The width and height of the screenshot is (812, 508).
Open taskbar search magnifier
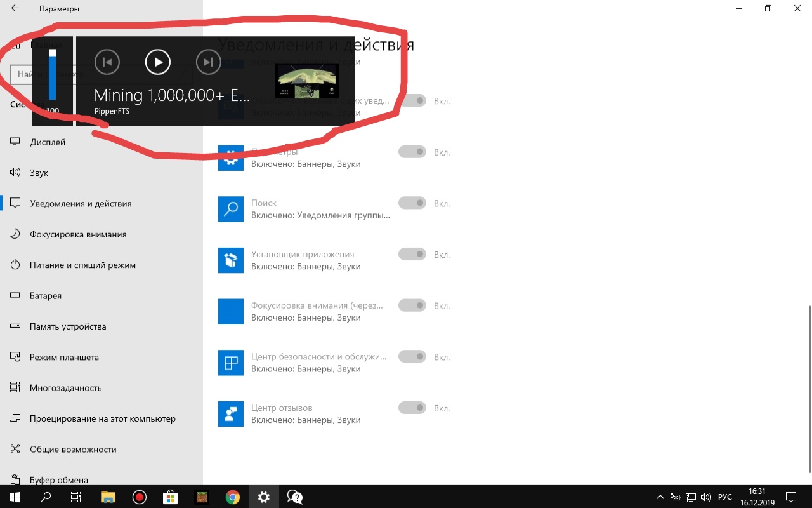(x=46, y=497)
